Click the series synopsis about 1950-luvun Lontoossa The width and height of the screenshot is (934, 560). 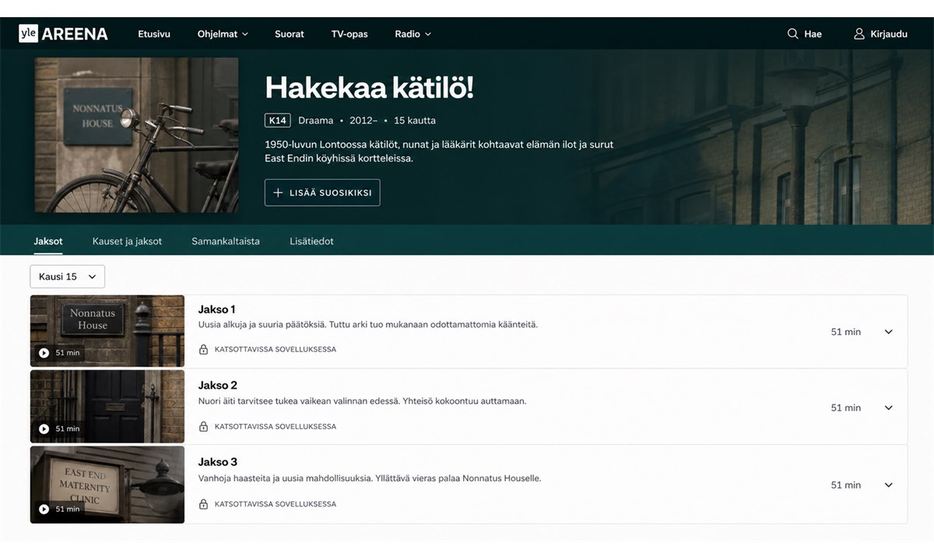pyautogui.click(x=439, y=151)
